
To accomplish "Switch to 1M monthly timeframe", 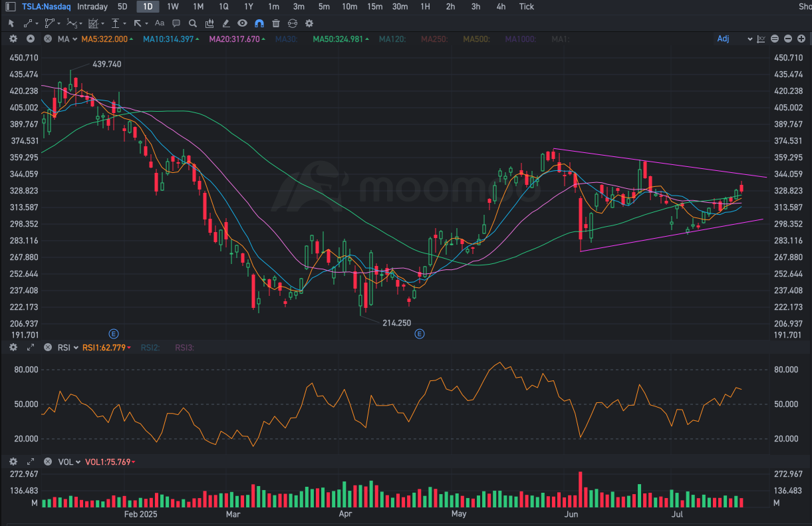I will point(198,7).
